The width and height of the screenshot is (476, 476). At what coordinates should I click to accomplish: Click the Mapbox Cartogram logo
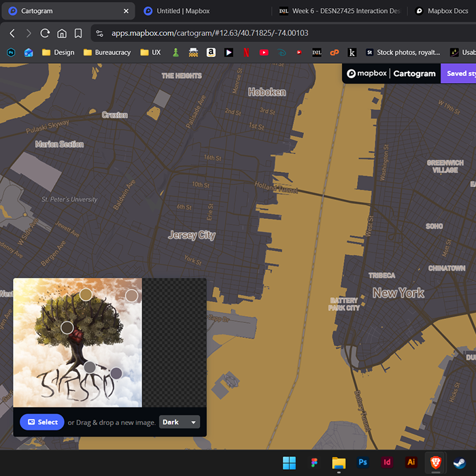[391, 73]
